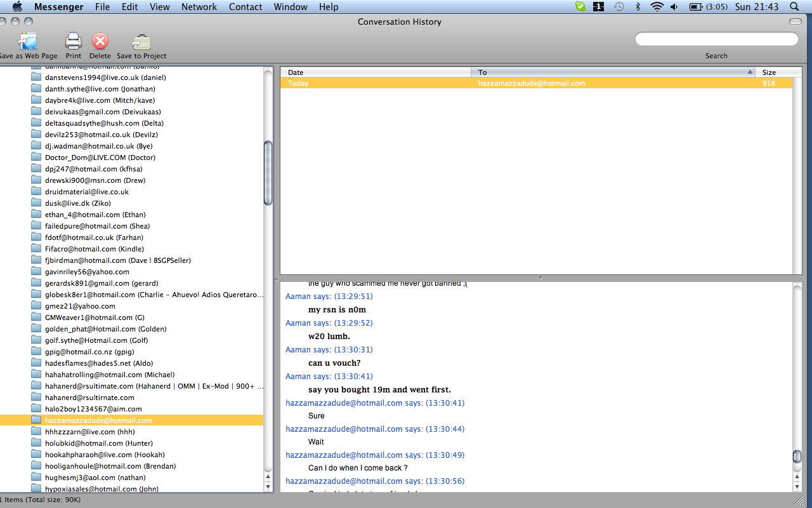Click the transcript pane scrollbar thumb
The width and height of the screenshot is (812, 508).
(x=797, y=456)
